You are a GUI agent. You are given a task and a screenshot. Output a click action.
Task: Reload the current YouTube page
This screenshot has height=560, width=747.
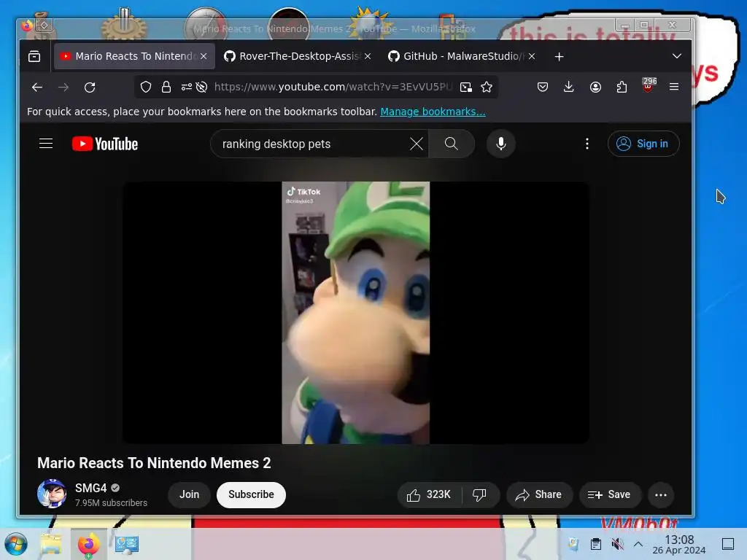point(90,87)
